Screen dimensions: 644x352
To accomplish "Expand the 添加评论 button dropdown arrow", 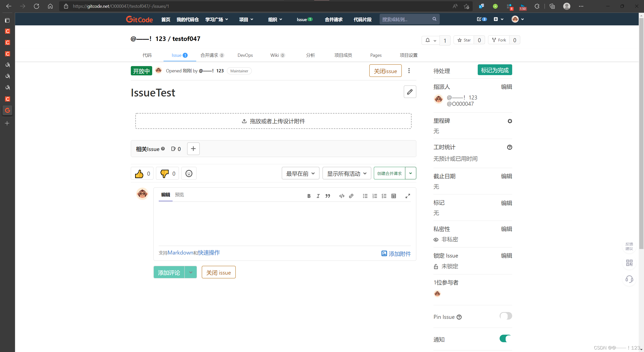I will [x=191, y=272].
